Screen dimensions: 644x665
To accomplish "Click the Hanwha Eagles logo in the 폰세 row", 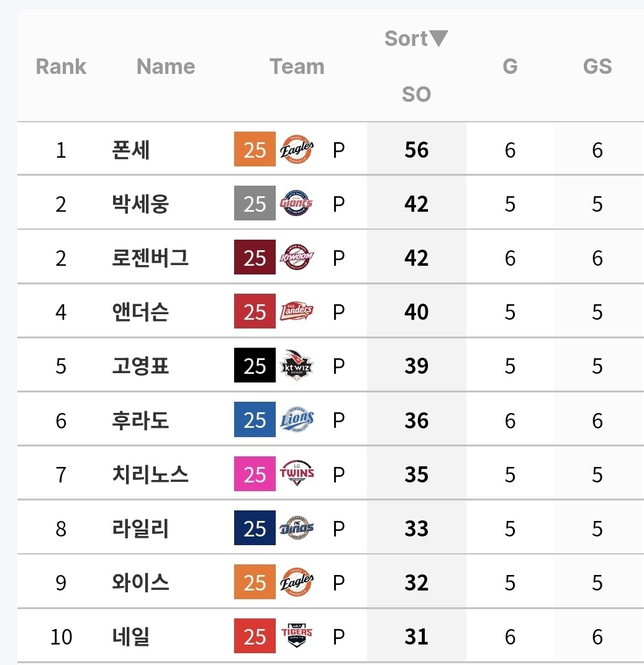I will click(x=297, y=149).
